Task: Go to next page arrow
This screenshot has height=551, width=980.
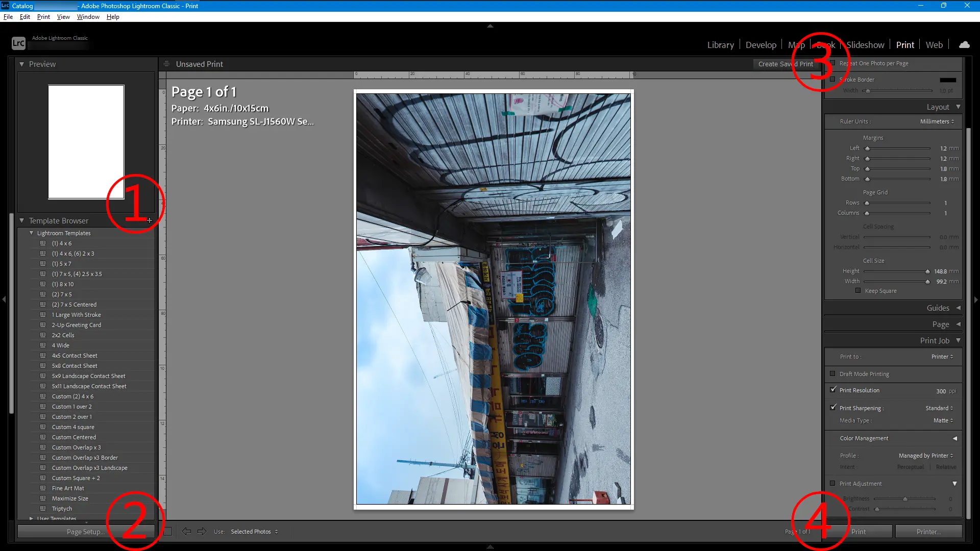Action: pyautogui.click(x=202, y=531)
